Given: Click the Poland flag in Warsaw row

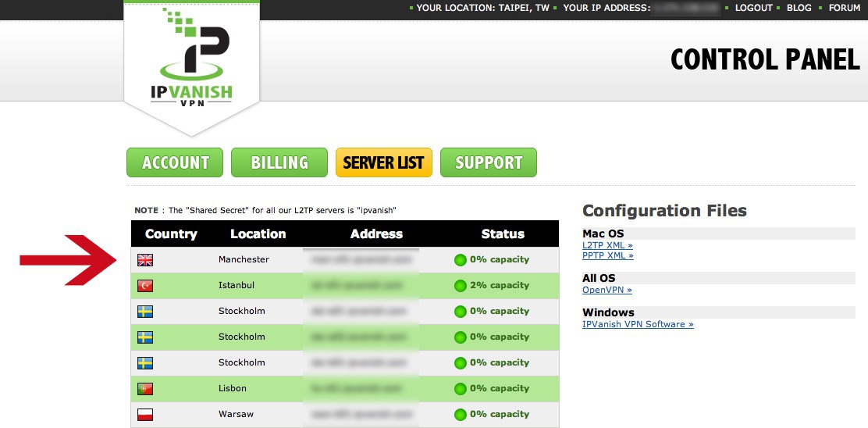Looking at the screenshot, I should pos(145,414).
